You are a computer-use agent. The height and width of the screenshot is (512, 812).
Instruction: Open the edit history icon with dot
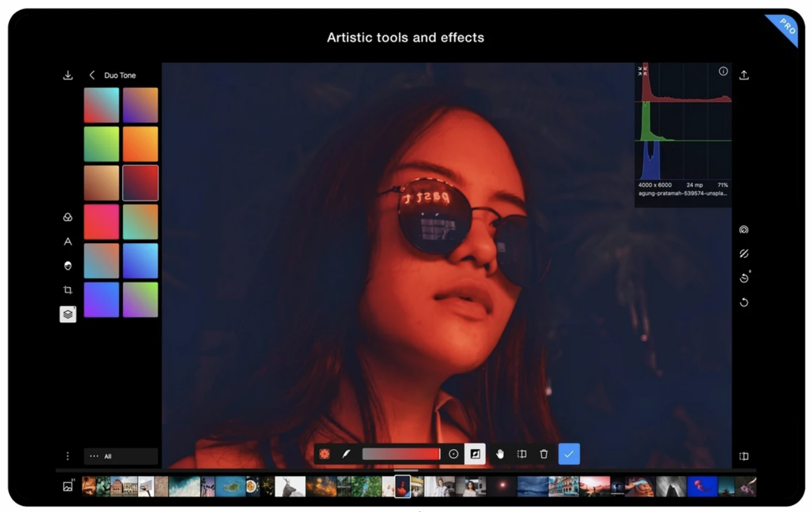pyautogui.click(x=744, y=278)
